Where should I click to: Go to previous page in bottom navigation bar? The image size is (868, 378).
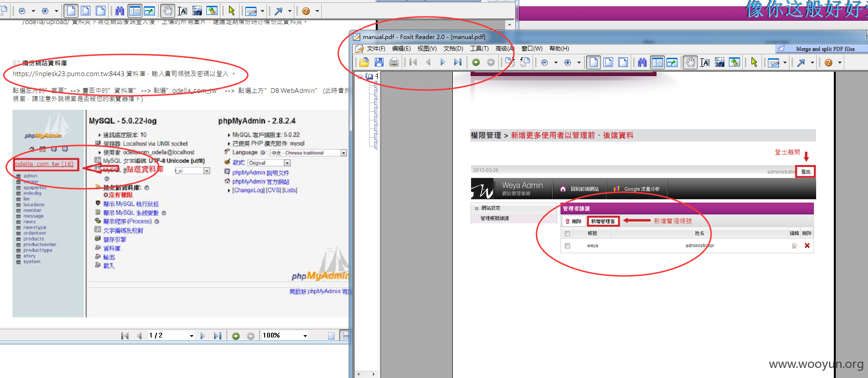coord(140,336)
